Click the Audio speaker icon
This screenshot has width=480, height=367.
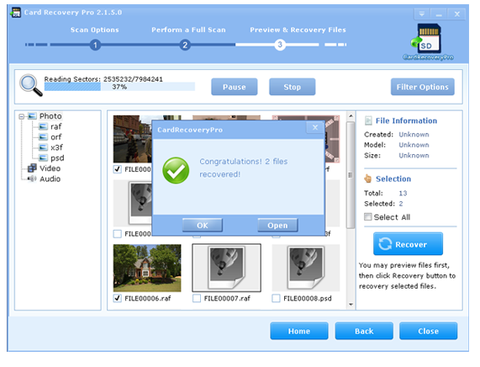(32, 179)
